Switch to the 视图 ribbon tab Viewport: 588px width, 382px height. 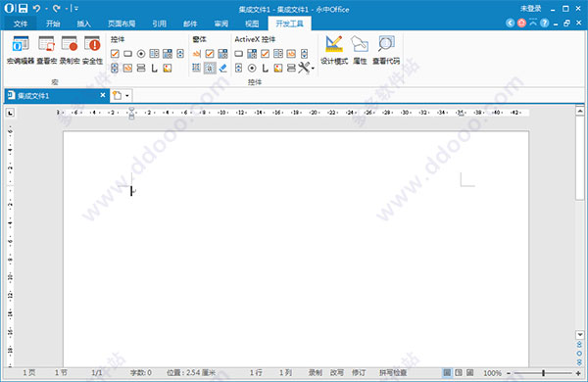pyautogui.click(x=252, y=24)
